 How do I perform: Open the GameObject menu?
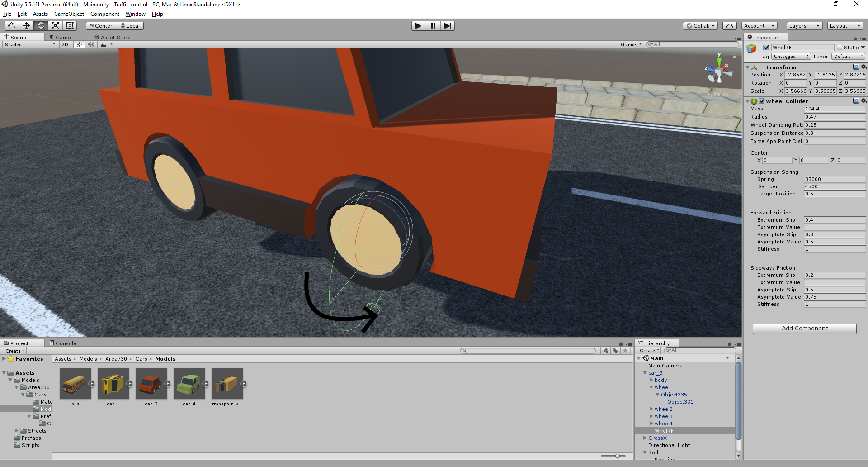click(x=69, y=14)
